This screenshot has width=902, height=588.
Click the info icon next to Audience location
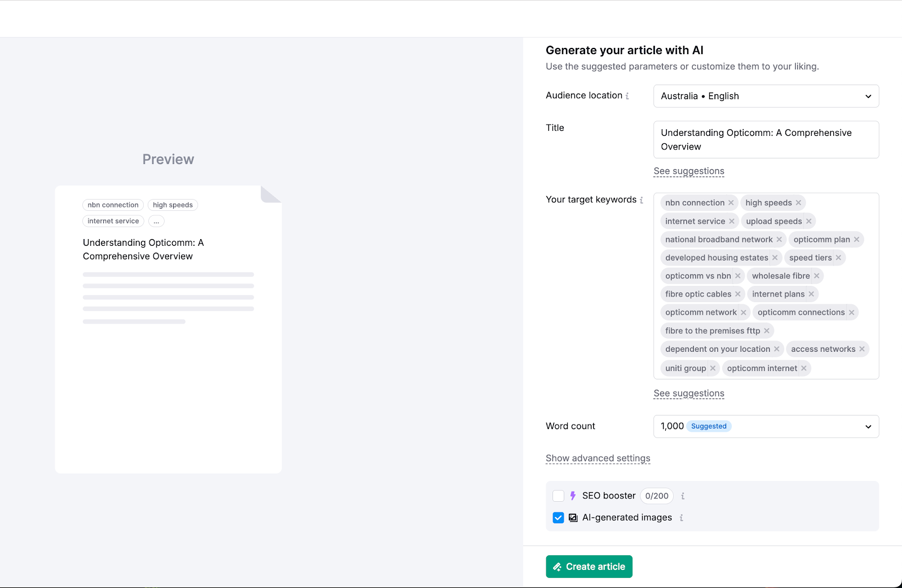coord(627,95)
